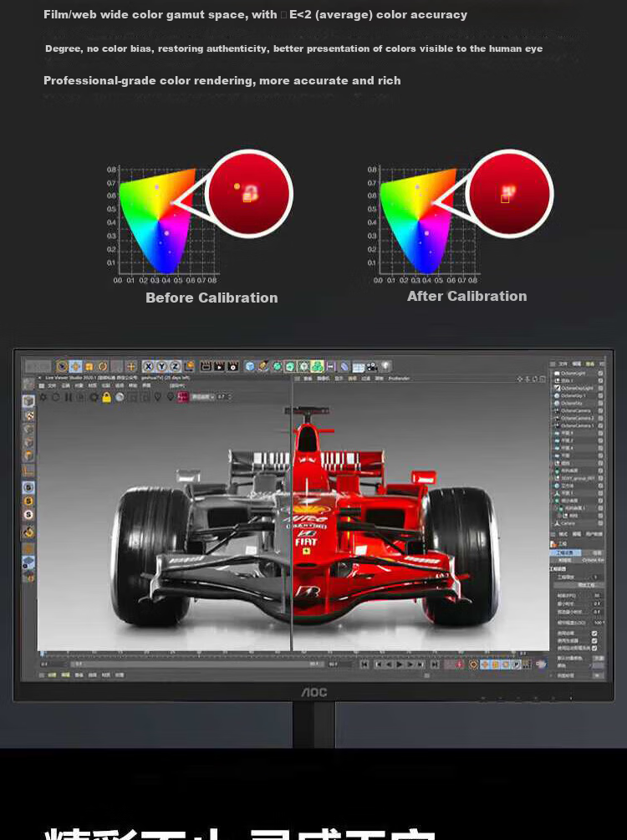Screen dimensions: 627x840
Task: Select the Move tool in the top toolbar
Action: [76, 366]
